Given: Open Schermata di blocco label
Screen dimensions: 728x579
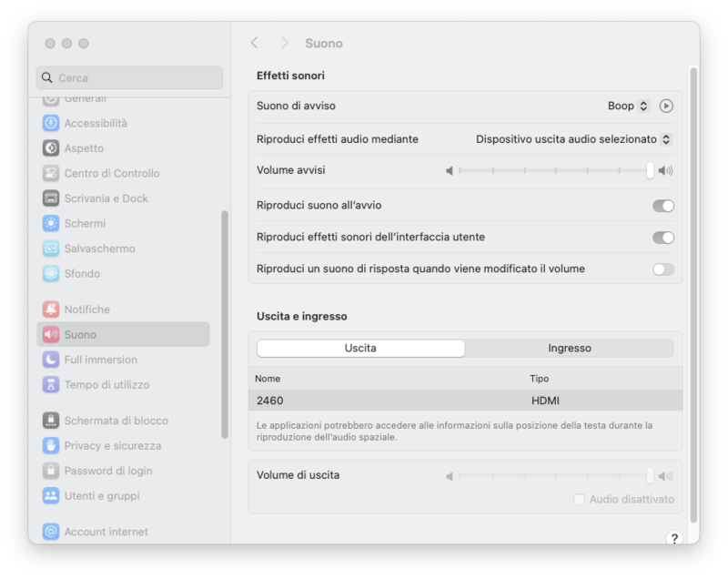Looking at the screenshot, I should [116, 421].
